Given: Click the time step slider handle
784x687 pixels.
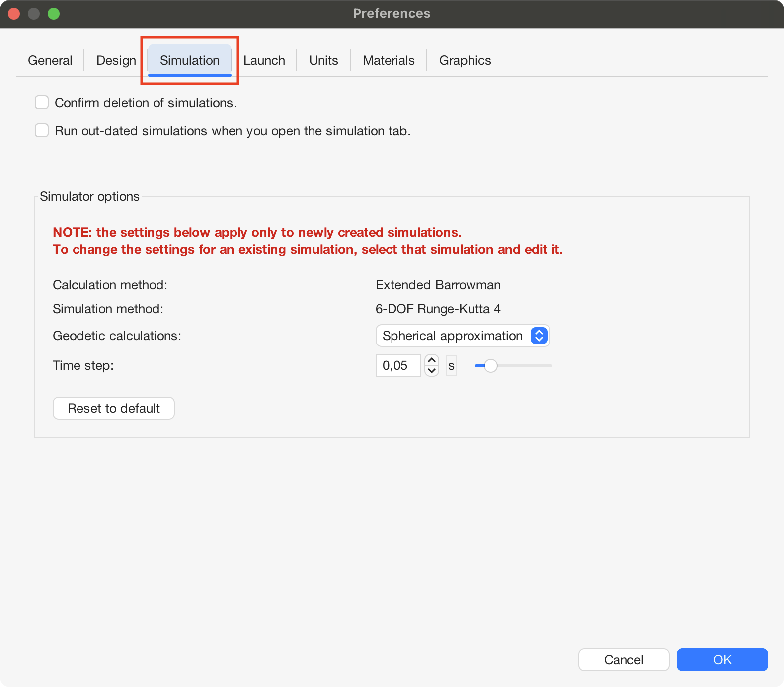Looking at the screenshot, I should tap(490, 366).
